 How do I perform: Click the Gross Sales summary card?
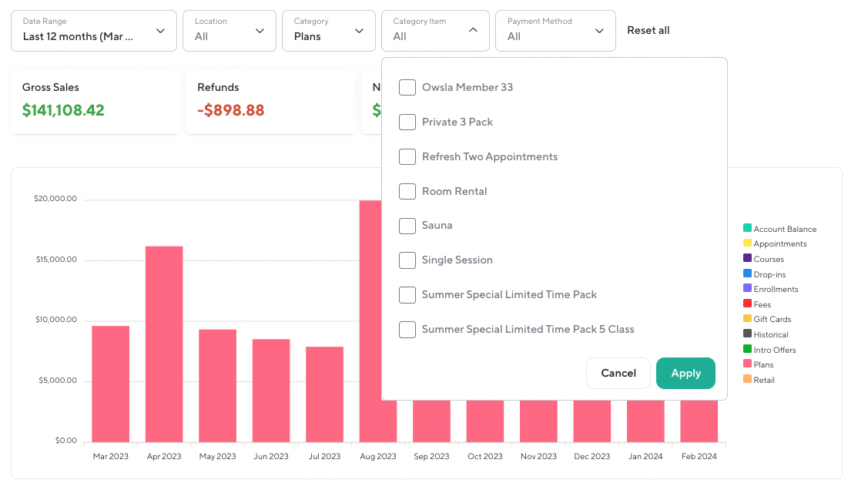[x=95, y=101]
